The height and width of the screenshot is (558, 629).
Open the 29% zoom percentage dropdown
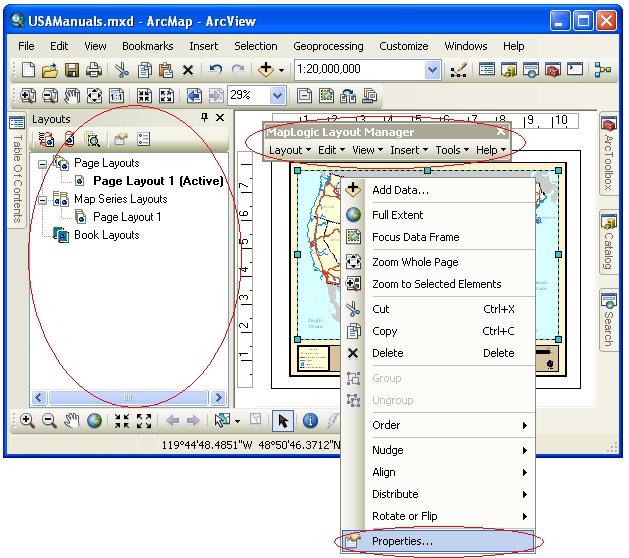[277, 96]
